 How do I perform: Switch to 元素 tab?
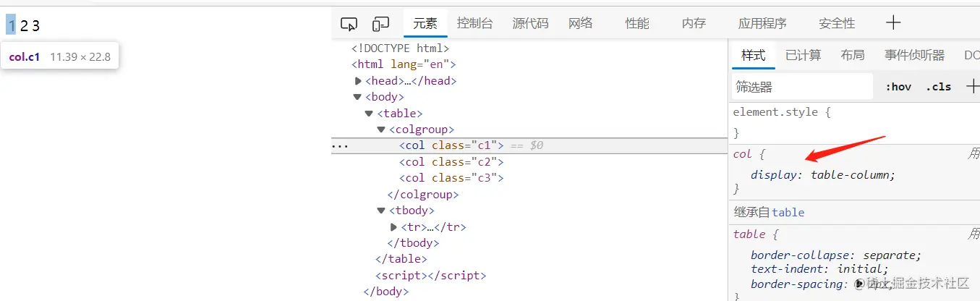[x=425, y=23]
